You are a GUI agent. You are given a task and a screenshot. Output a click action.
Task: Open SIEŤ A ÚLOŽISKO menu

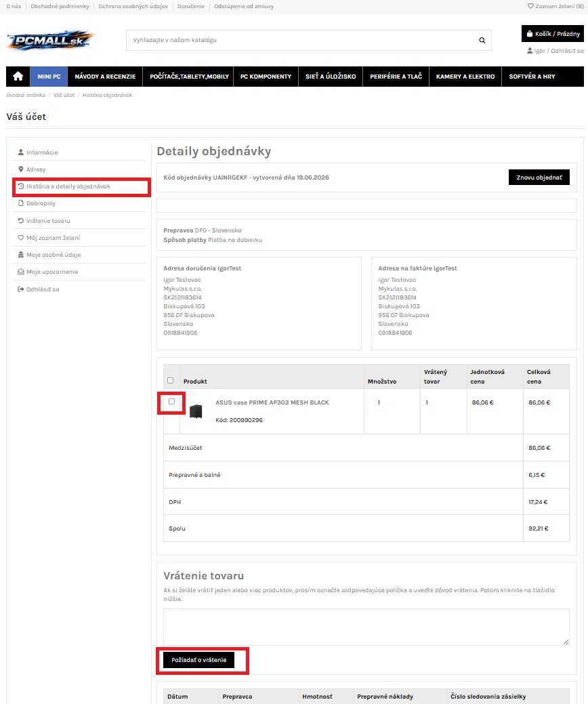pyautogui.click(x=331, y=77)
